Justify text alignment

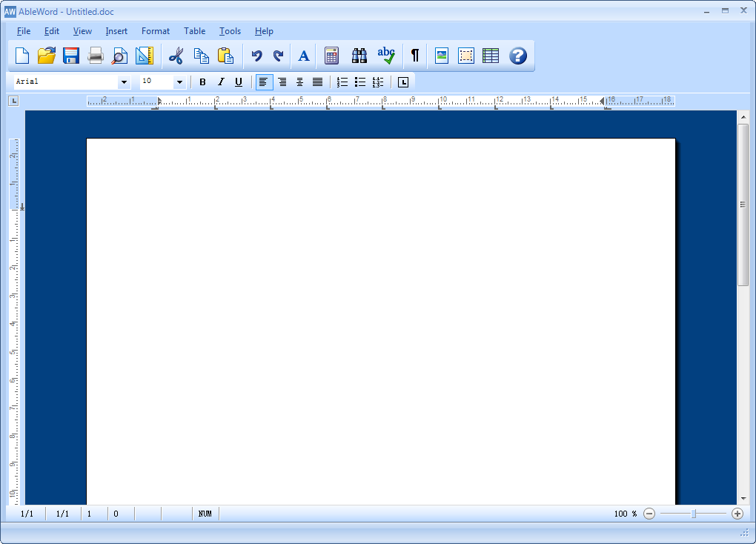coord(317,82)
